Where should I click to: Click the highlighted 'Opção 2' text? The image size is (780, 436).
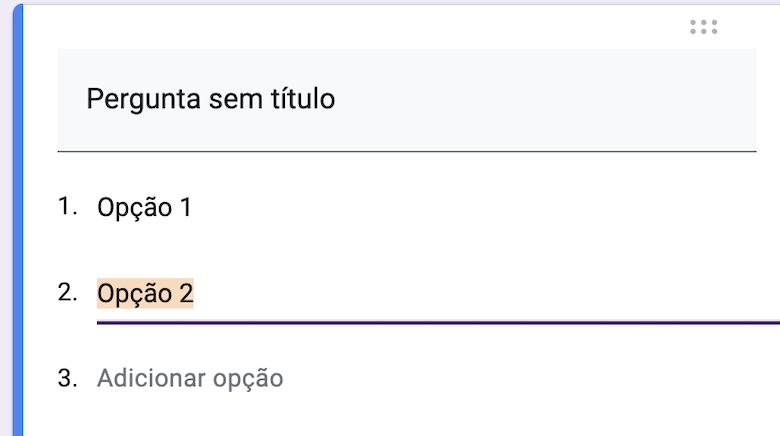pyautogui.click(x=145, y=293)
